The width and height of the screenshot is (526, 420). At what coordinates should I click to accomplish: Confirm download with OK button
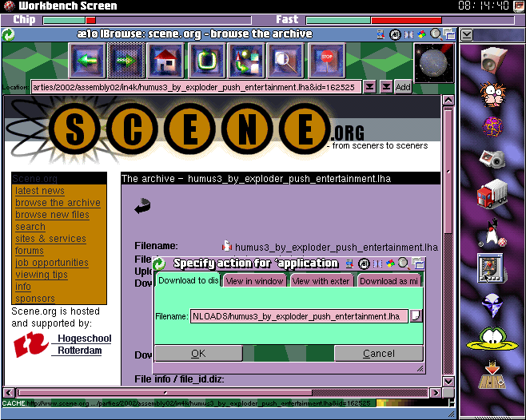[198, 354]
